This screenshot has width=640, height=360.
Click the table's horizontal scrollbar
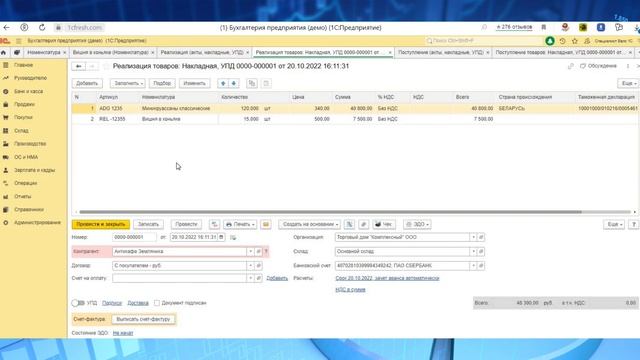point(331,212)
